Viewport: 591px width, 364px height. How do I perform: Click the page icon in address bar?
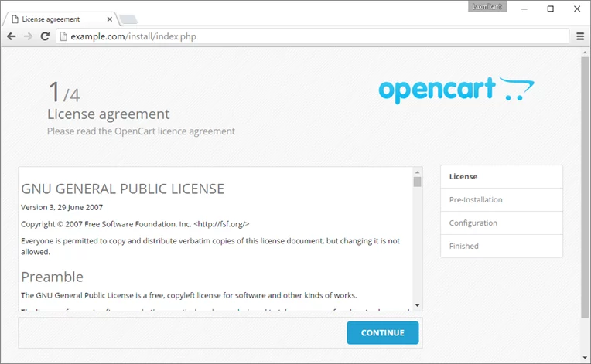63,36
